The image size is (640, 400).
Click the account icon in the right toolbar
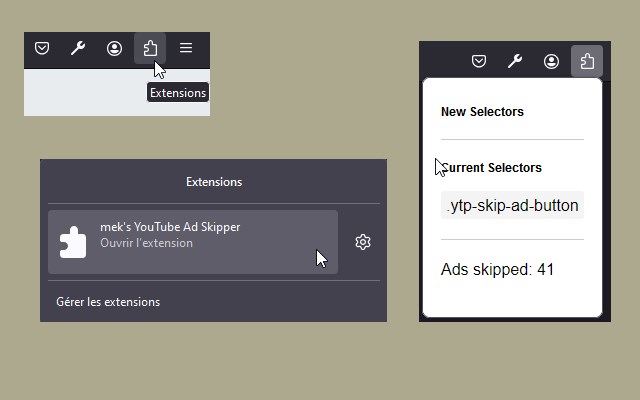[x=551, y=61]
